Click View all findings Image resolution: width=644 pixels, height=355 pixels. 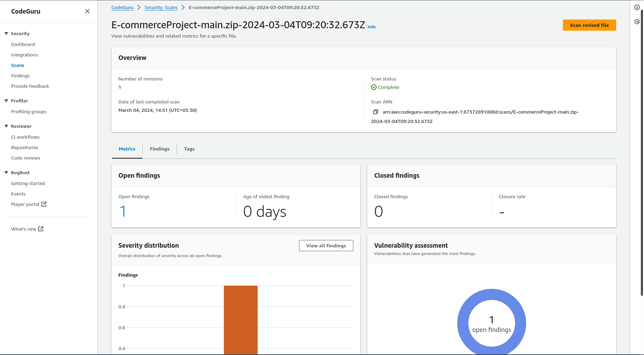point(326,246)
